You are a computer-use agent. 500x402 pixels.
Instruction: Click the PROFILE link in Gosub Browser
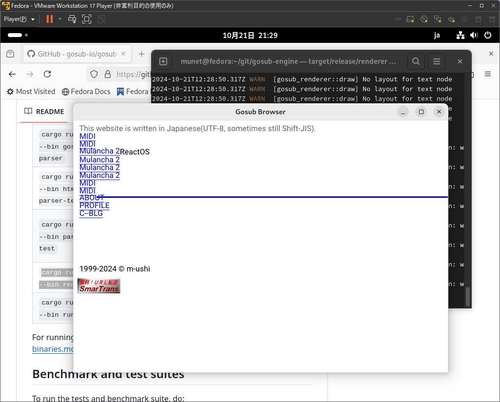[94, 205]
